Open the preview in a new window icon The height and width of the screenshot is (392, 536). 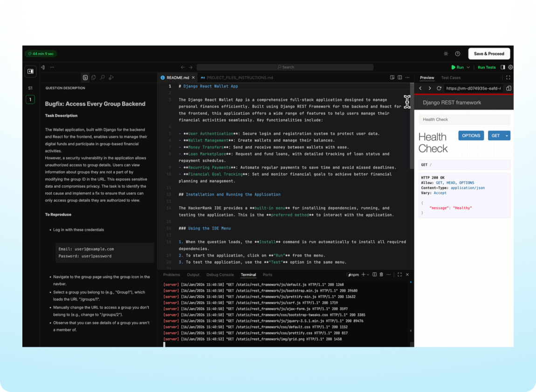(x=509, y=88)
